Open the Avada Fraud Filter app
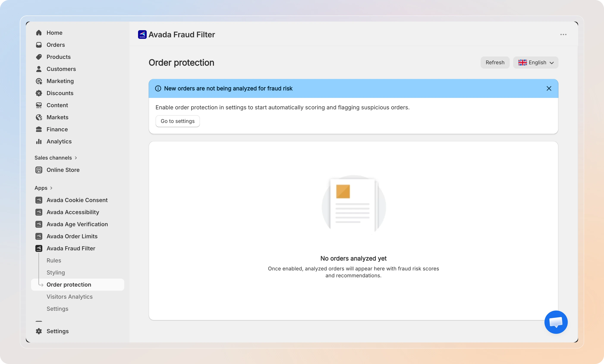This screenshot has height=364, width=604. pos(71,248)
